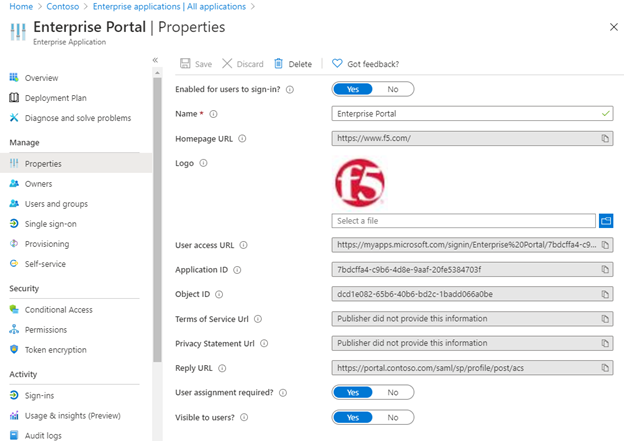
Task: Click the Save toolbar button
Action: click(196, 64)
